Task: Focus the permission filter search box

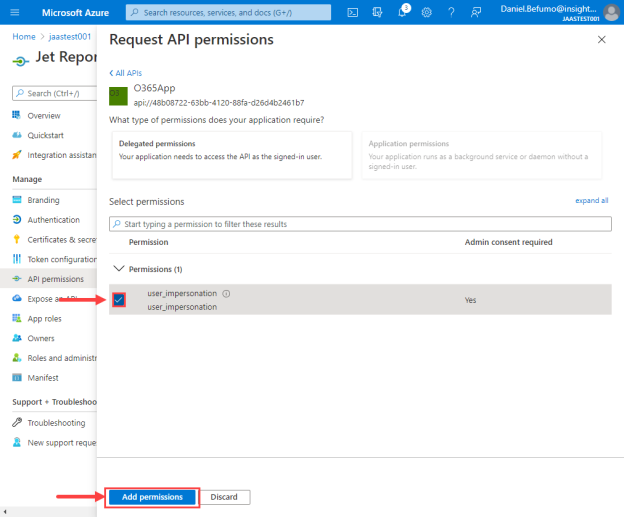Action: pyautogui.click(x=360, y=224)
